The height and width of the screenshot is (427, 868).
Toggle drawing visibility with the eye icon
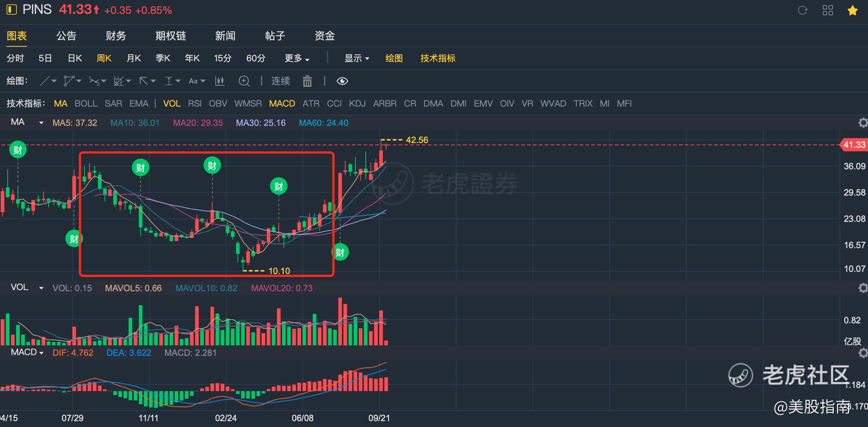pyautogui.click(x=342, y=81)
